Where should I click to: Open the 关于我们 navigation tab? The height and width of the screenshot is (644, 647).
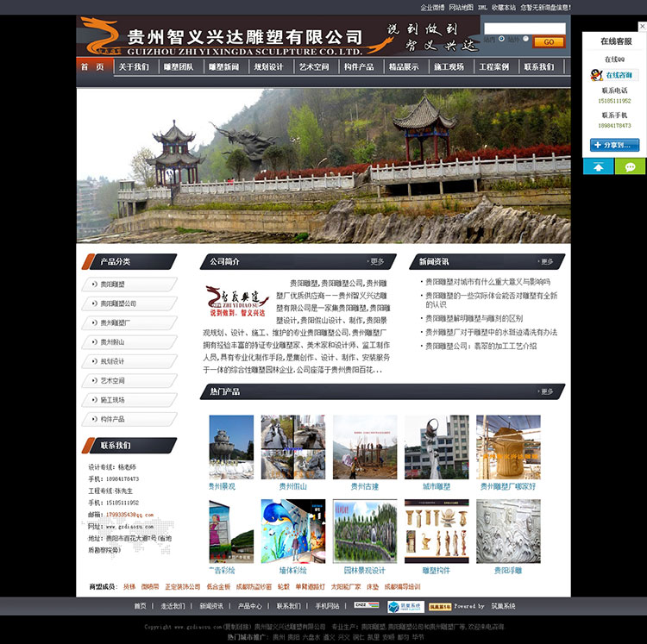pyautogui.click(x=134, y=66)
